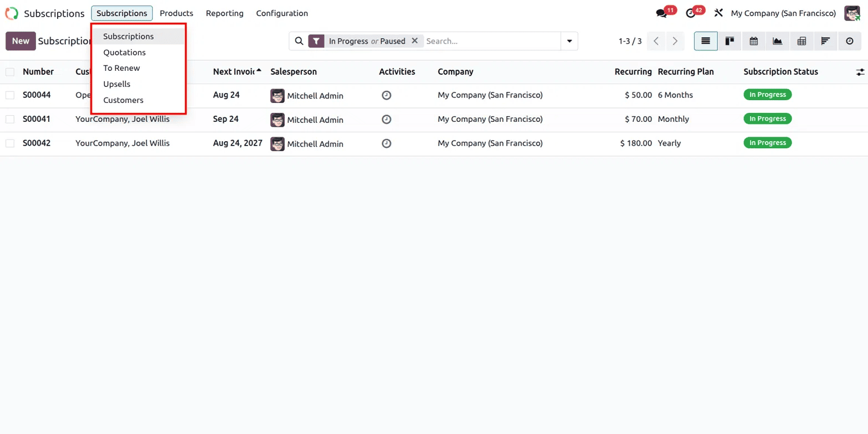Sort by Company column header
The height and width of the screenshot is (434, 868).
tap(455, 72)
